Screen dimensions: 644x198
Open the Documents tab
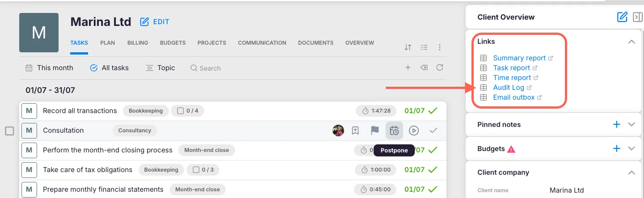(x=316, y=43)
